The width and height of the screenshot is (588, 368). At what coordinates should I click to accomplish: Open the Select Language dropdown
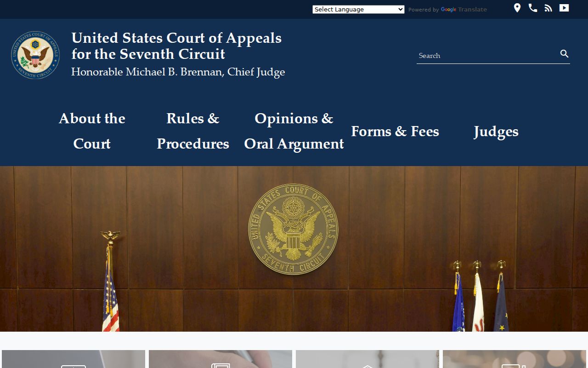tap(358, 9)
